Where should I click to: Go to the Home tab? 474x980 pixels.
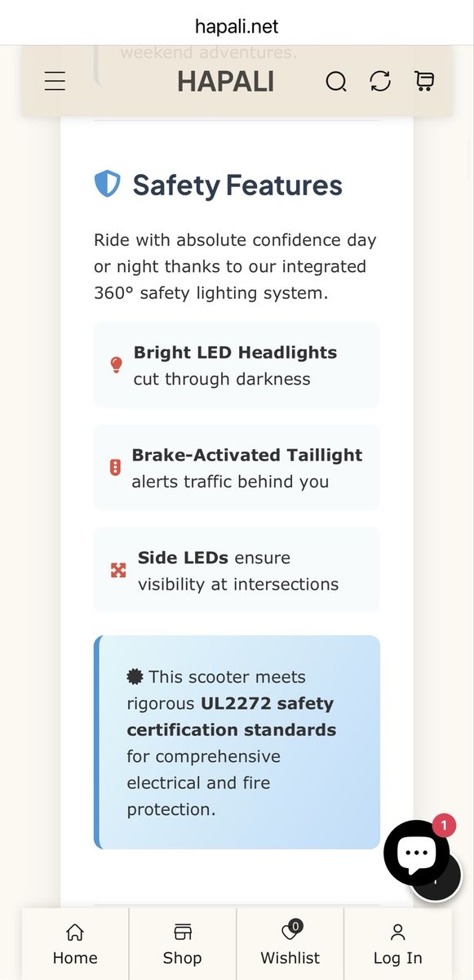pos(75,944)
